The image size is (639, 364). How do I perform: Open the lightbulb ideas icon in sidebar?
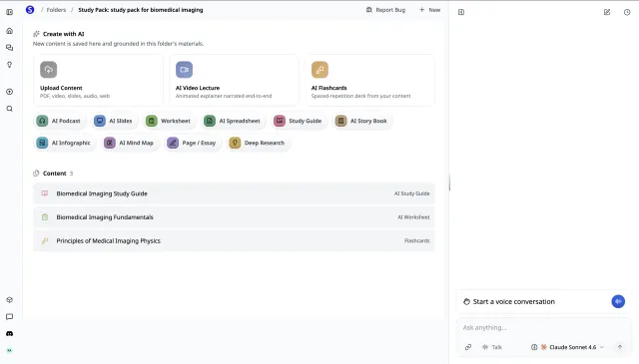pyautogui.click(x=9, y=65)
